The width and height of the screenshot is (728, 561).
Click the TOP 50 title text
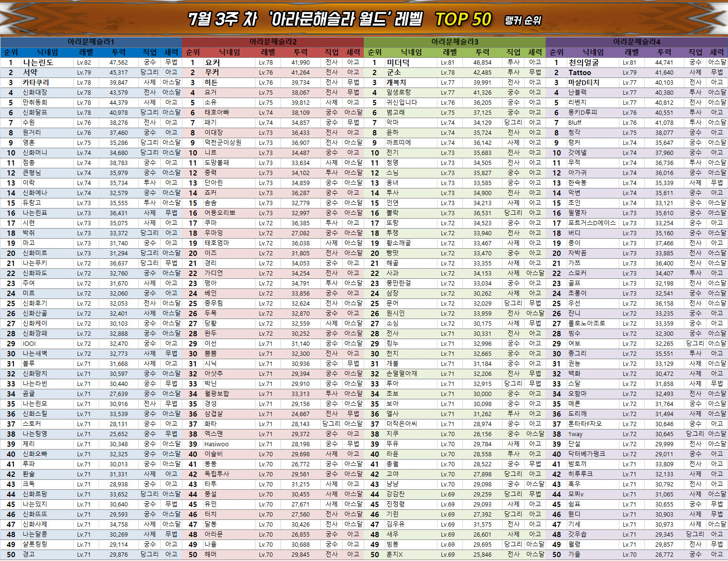463,19
